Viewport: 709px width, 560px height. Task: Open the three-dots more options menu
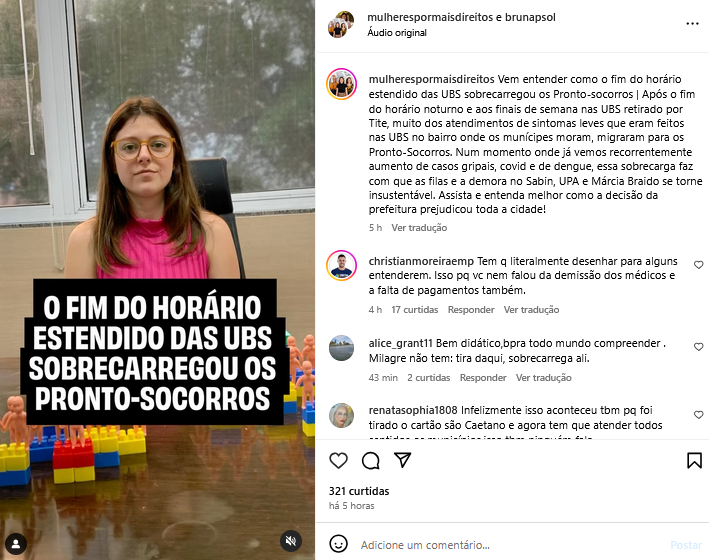click(692, 24)
